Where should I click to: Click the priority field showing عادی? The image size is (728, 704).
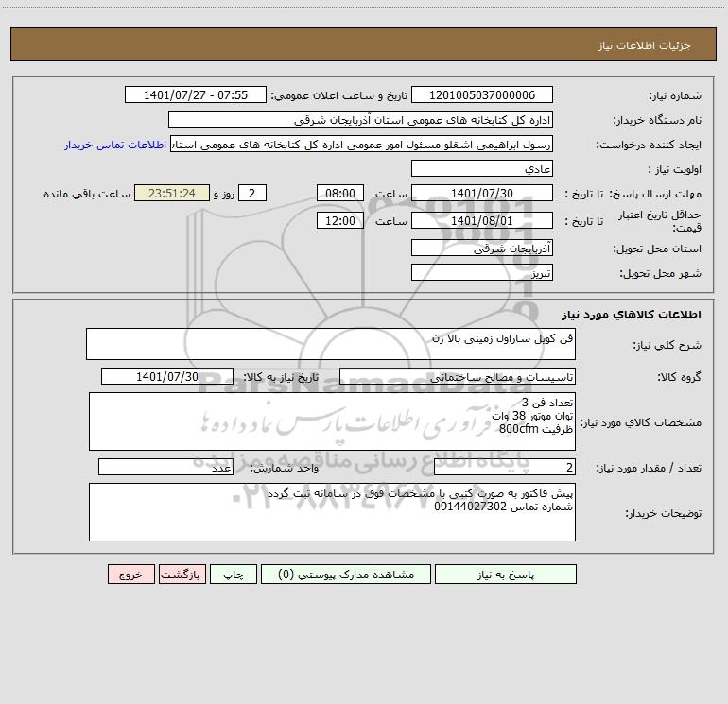(x=482, y=169)
